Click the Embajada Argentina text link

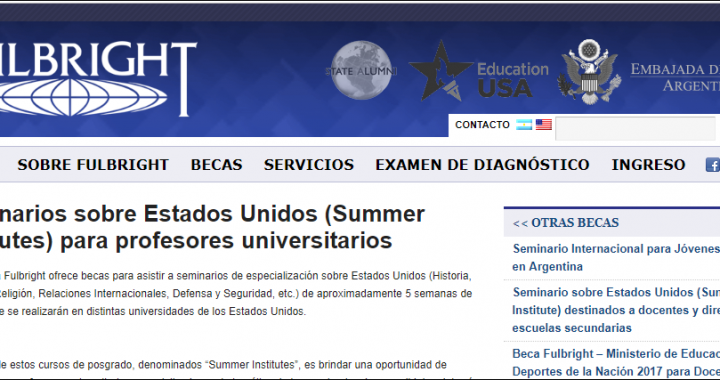pyautogui.click(x=675, y=77)
